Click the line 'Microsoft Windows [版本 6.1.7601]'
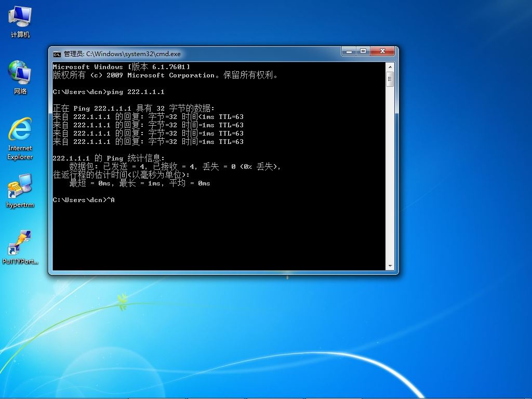 [122, 67]
